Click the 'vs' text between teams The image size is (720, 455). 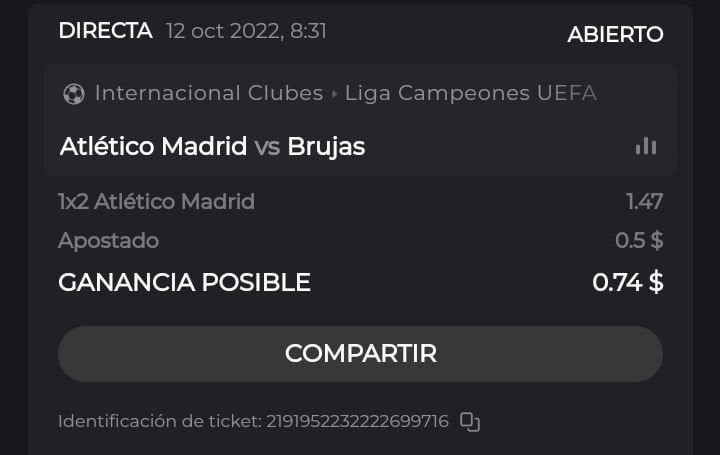(267, 147)
